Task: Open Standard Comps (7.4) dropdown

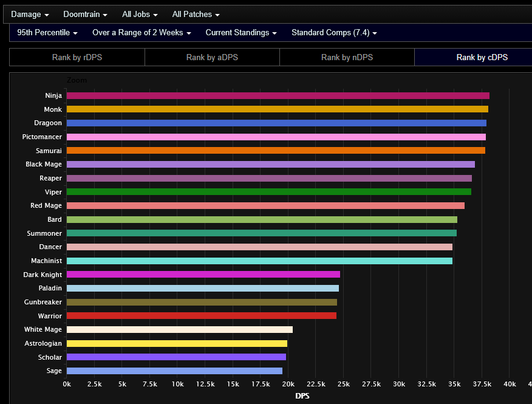Action: coord(334,33)
